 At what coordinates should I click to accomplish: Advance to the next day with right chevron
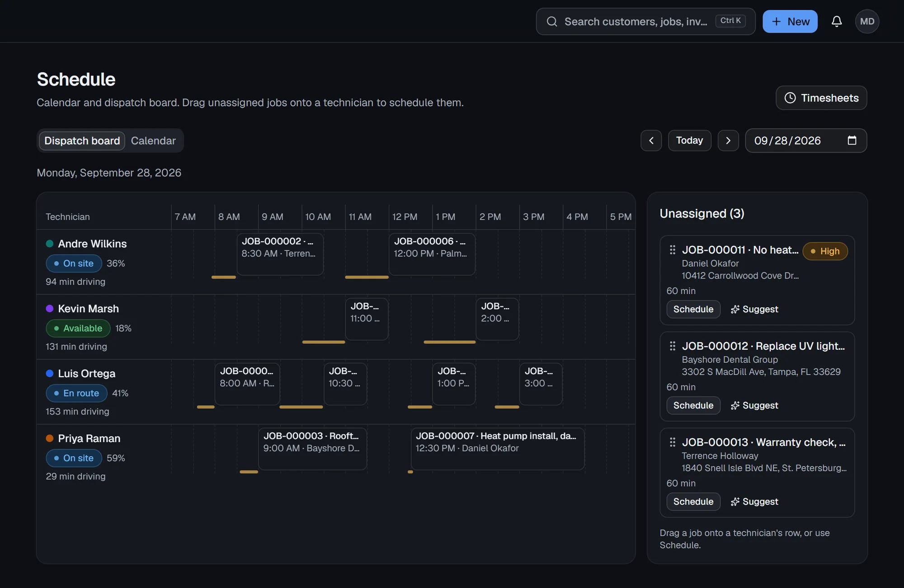[728, 141]
